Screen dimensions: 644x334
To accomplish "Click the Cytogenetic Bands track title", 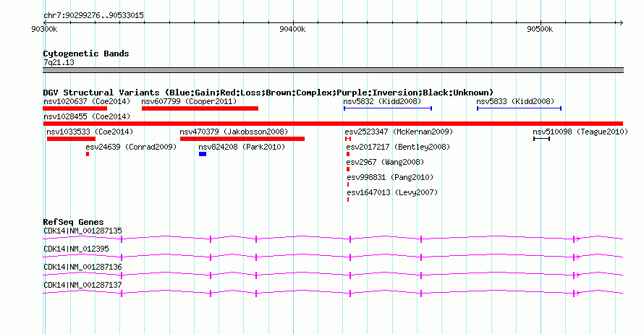I will pos(86,53).
